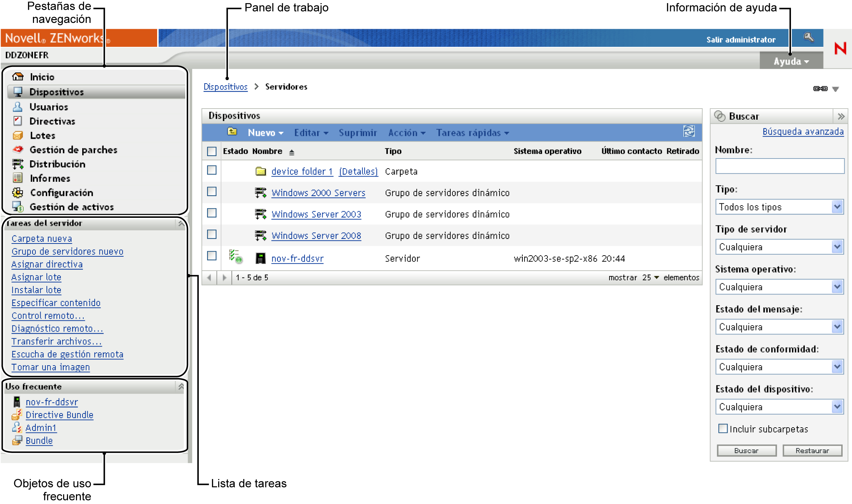Viewport: 852px width, 504px height.
Task: Sort list by Nombre column header
Action: click(267, 151)
